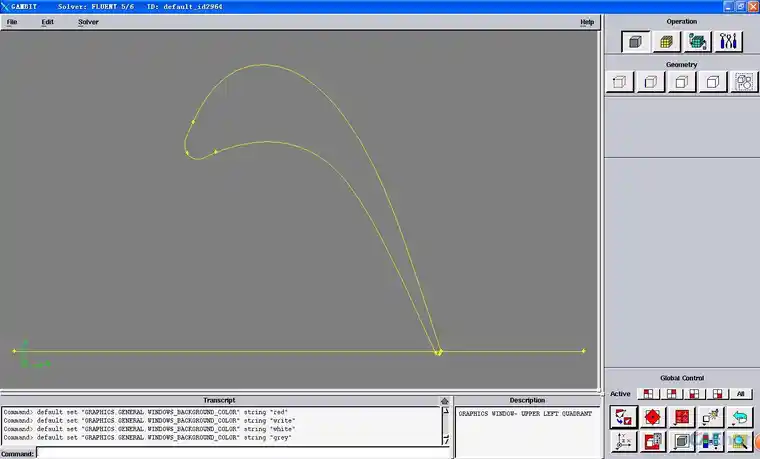Click the "Active" label
This screenshot has height=459, width=760.
click(620, 394)
